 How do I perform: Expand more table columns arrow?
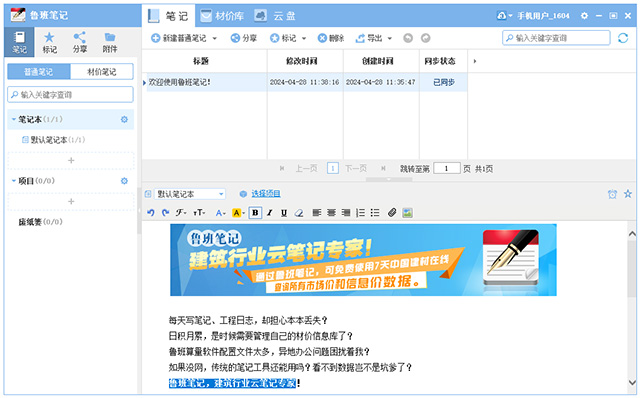(475, 61)
